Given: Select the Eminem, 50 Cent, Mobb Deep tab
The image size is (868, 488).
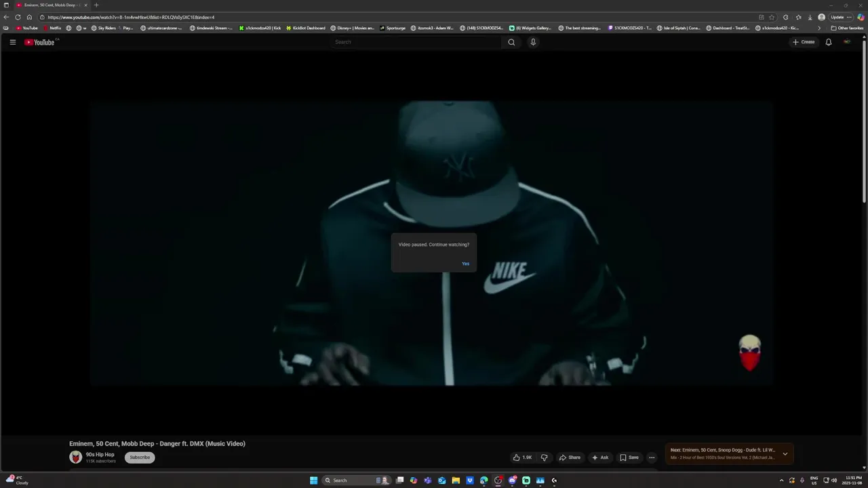Looking at the screenshot, I should click(52, 5).
